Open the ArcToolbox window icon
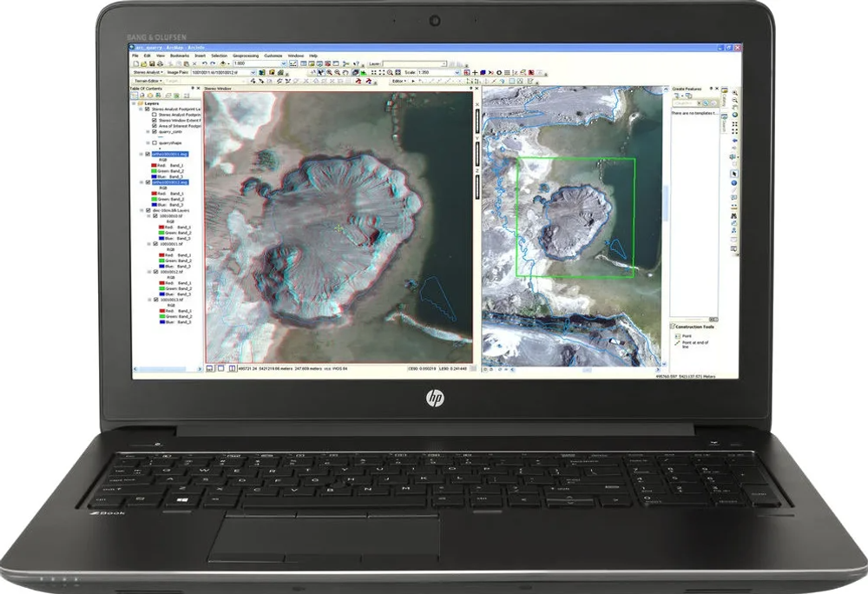 326,63
